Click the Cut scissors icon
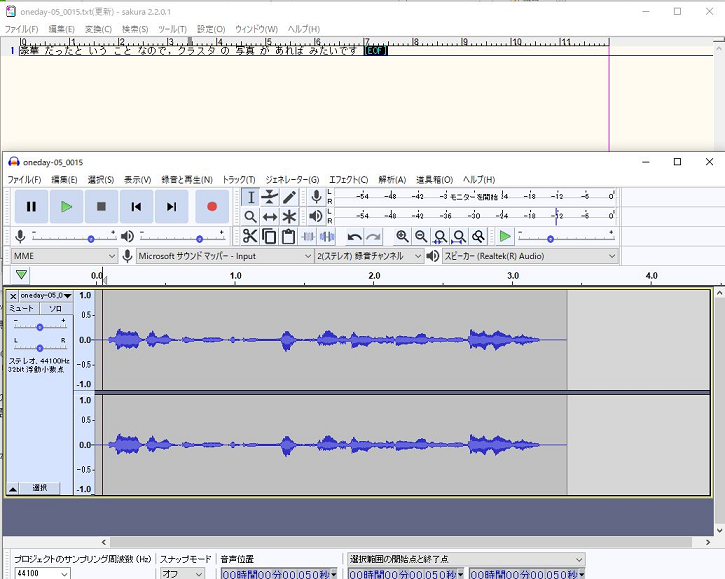 click(x=250, y=236)
